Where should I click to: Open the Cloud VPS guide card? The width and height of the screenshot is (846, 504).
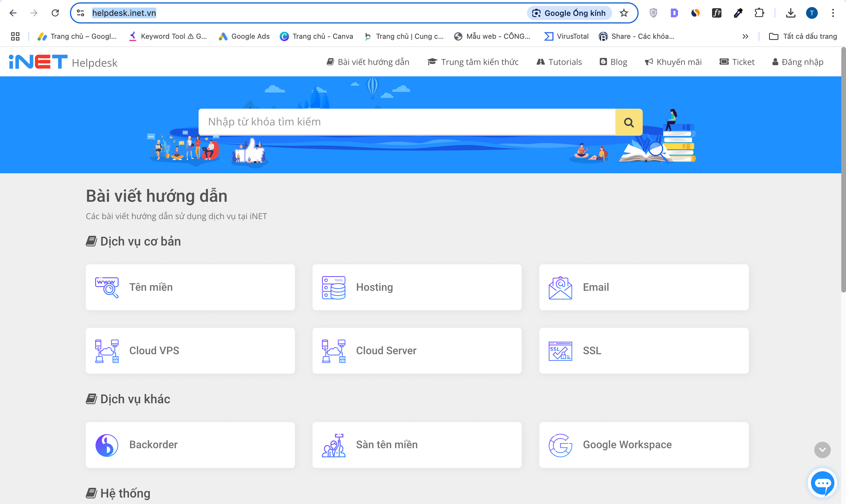pos(190,350)
